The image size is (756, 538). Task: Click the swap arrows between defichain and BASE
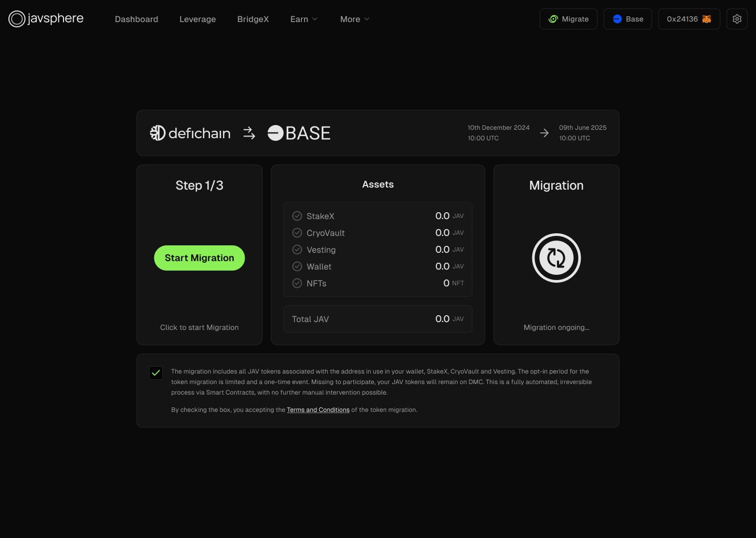click(249, 133)
